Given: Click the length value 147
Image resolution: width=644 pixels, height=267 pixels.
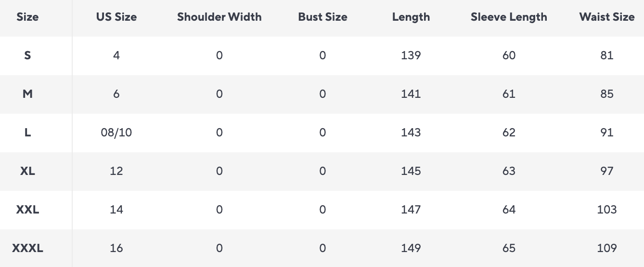Looking at the screenshot, I should pyautogui.click(x=411, y=210).
